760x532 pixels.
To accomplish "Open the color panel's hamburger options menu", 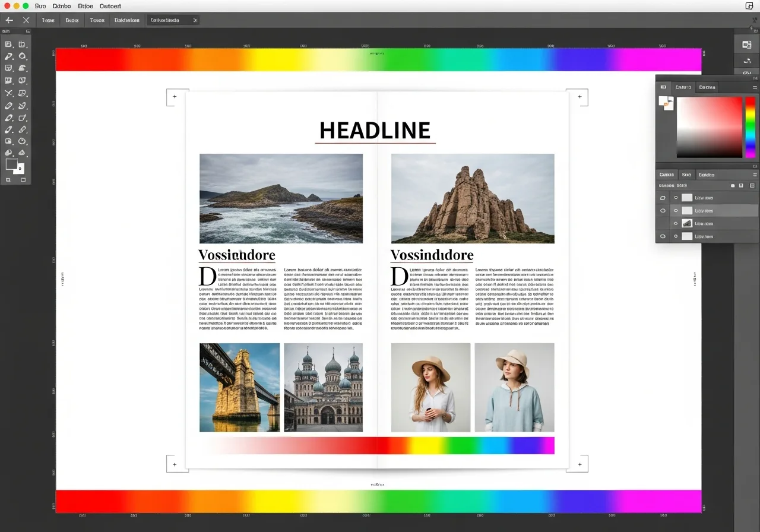I will [x=755, y=87].
